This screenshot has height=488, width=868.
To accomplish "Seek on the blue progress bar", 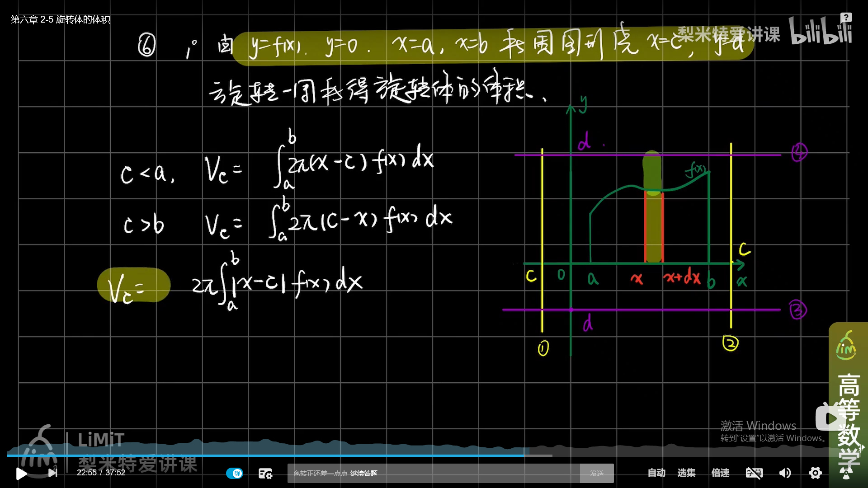I will pos(271,455).
